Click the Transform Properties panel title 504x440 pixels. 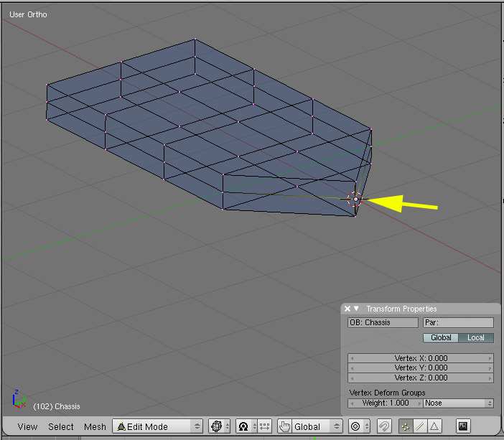[401, 309]
